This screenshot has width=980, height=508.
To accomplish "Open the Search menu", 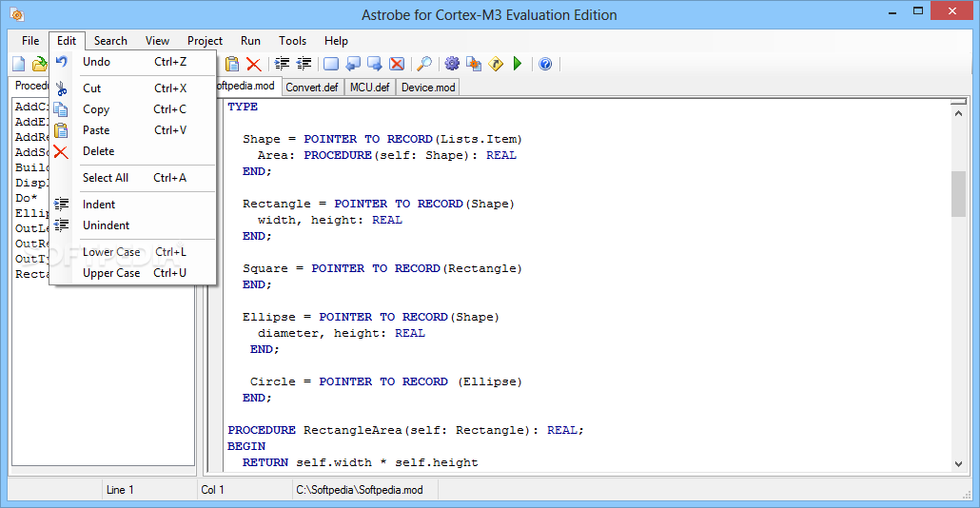I will click(x=110, y=41).
